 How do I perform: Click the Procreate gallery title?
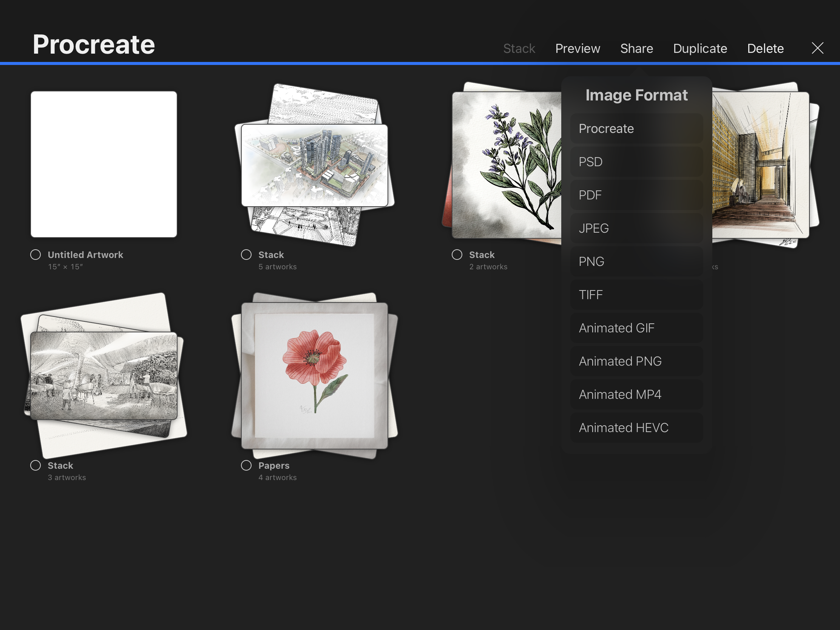pos(94,45)
